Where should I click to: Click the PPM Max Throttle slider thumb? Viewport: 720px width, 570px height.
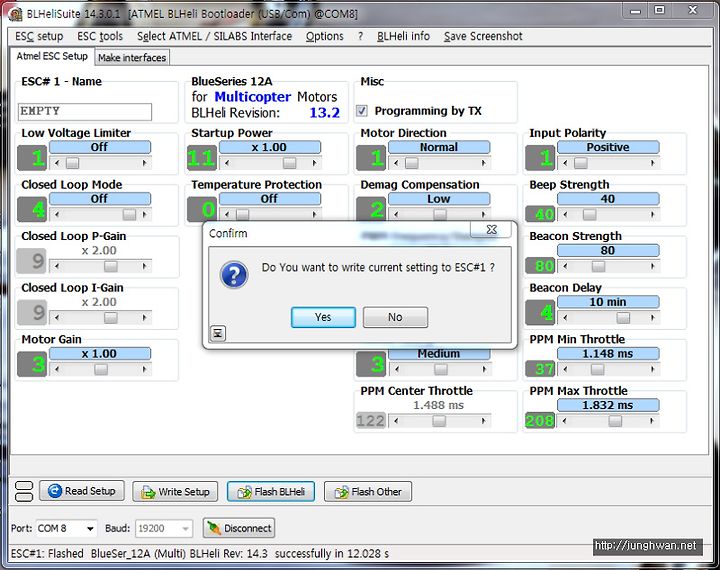coord(615,420)
